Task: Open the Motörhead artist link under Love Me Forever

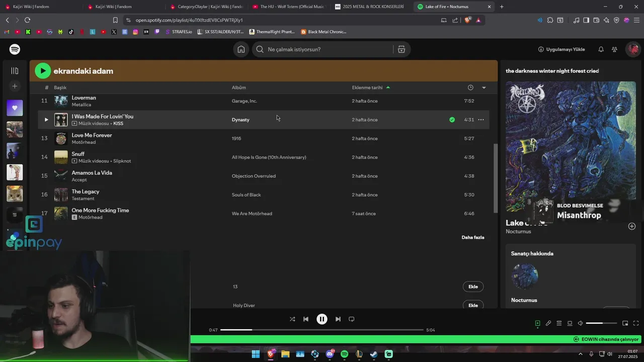Action: (x=84, y=142)
